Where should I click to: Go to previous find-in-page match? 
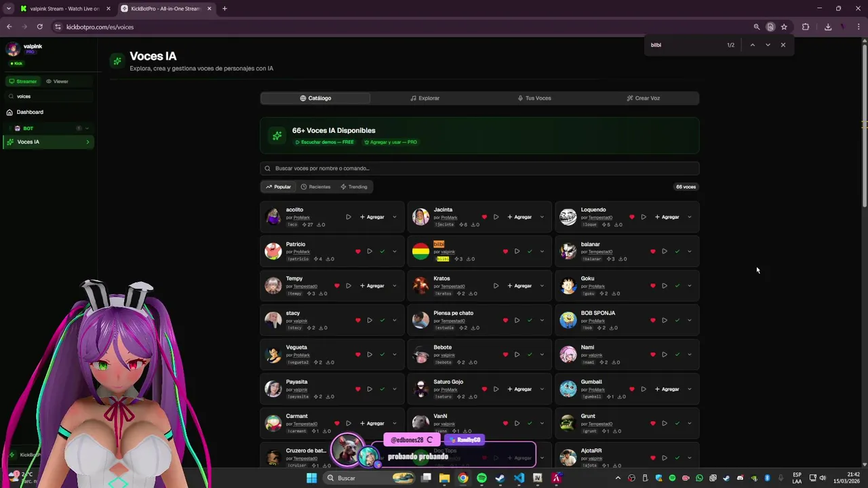pyautogui.click(x=752, y=45)
